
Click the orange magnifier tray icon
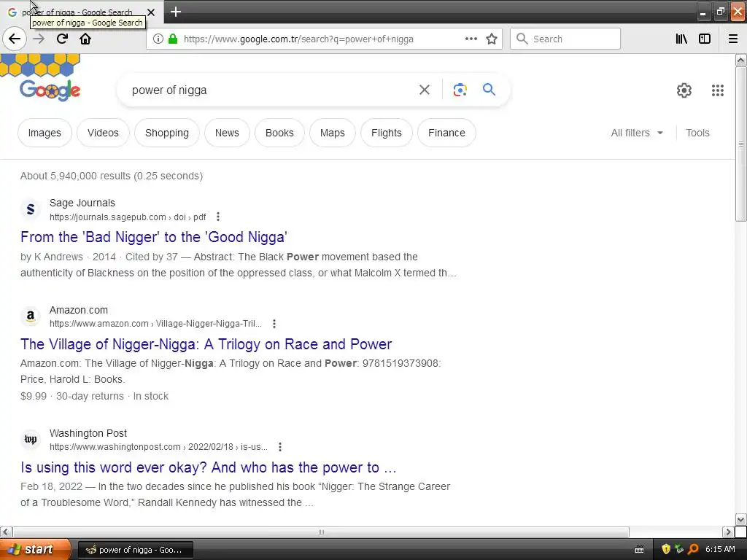click(x=693, y=550)
